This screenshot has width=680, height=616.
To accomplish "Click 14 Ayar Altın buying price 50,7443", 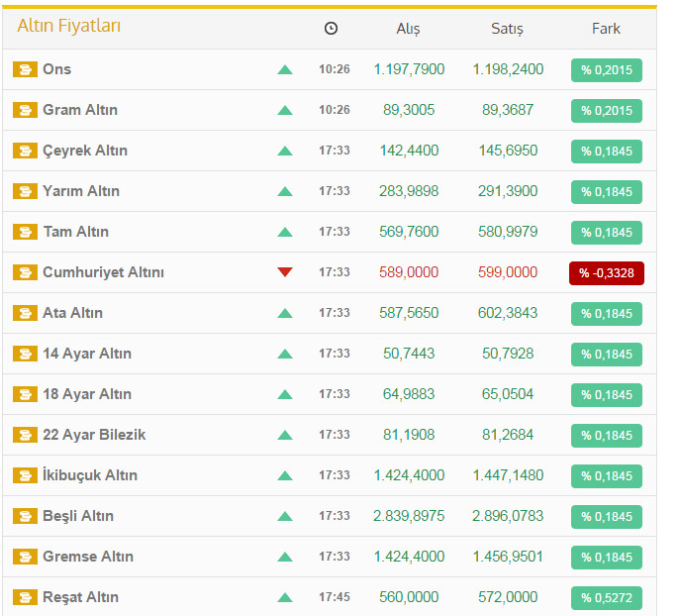I will (x=409, y=354).
